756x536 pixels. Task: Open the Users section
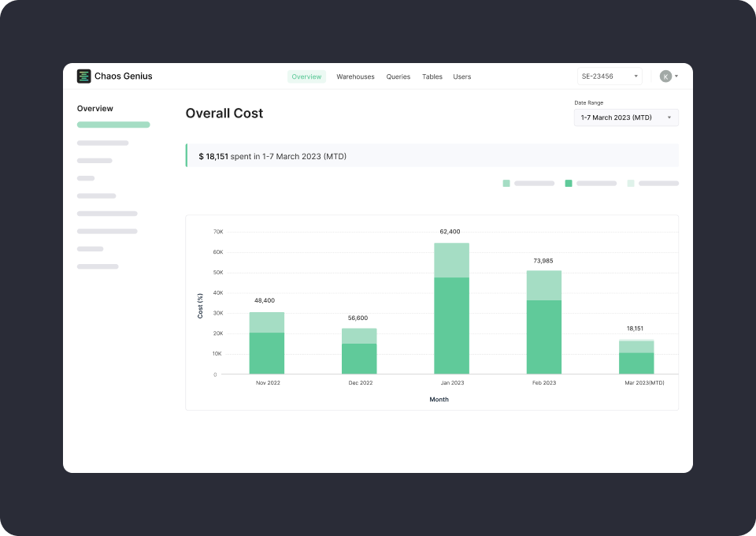(x=462, y=76)
